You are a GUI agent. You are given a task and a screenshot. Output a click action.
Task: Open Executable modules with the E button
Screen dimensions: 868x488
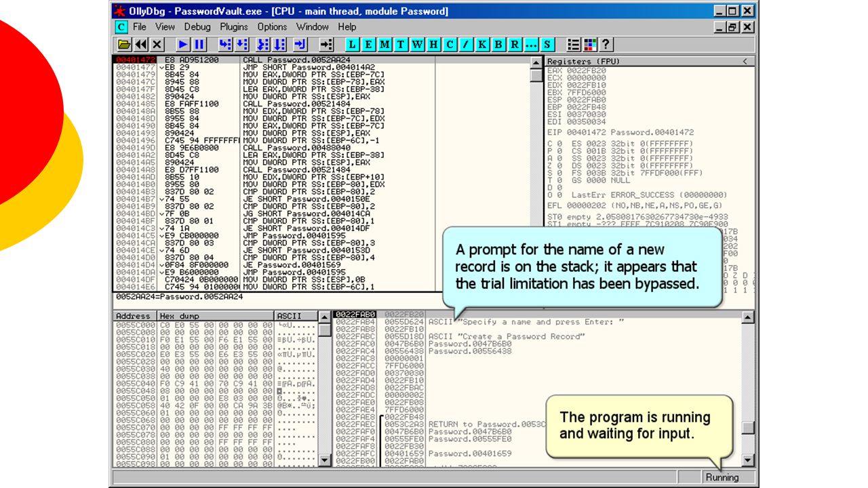[x=369, y=45]
